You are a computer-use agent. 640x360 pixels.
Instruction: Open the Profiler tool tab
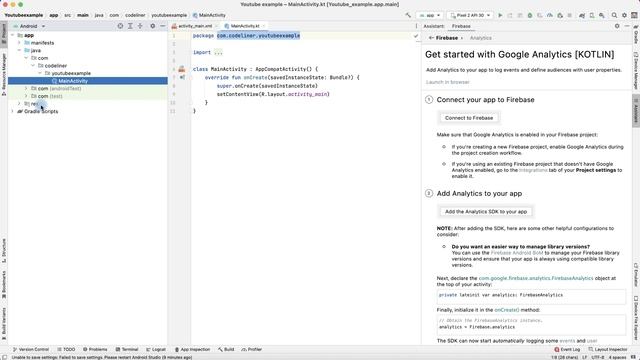coord(251,349)
